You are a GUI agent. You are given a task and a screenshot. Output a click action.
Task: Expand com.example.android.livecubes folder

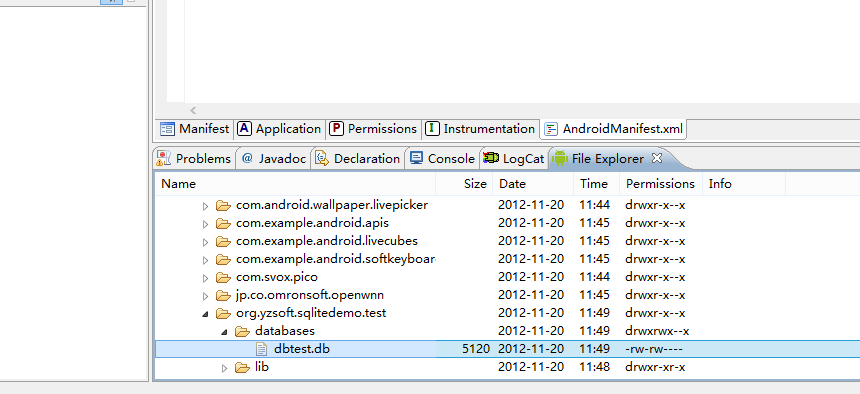coord(206,242)
